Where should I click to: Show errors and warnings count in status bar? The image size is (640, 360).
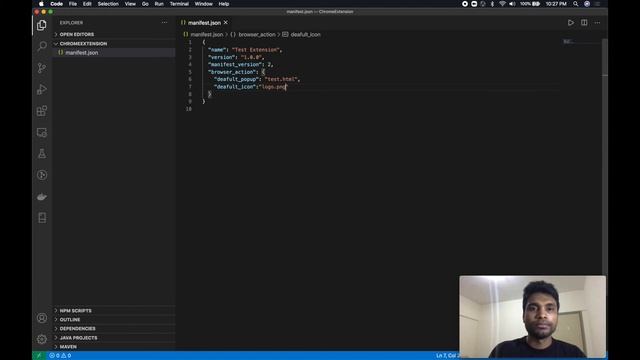click(60, 356)
